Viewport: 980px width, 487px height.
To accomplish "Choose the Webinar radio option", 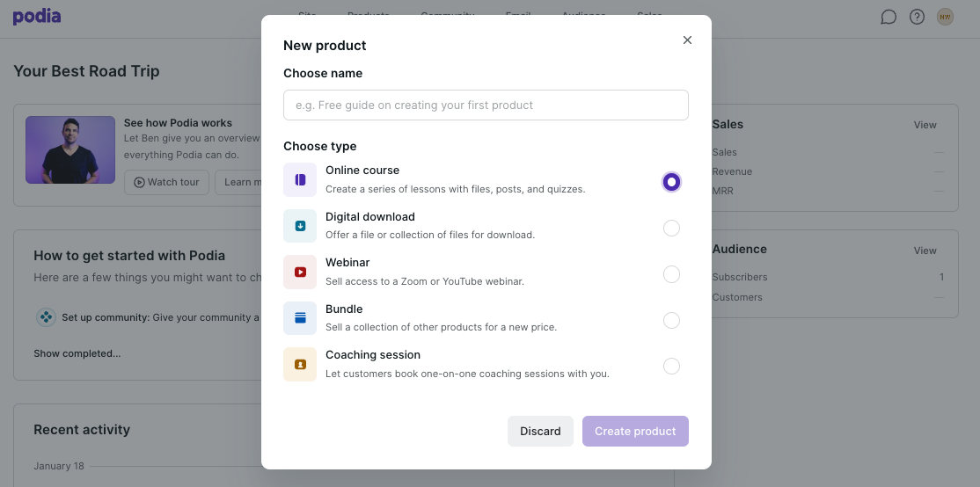I will pos(671,274).
